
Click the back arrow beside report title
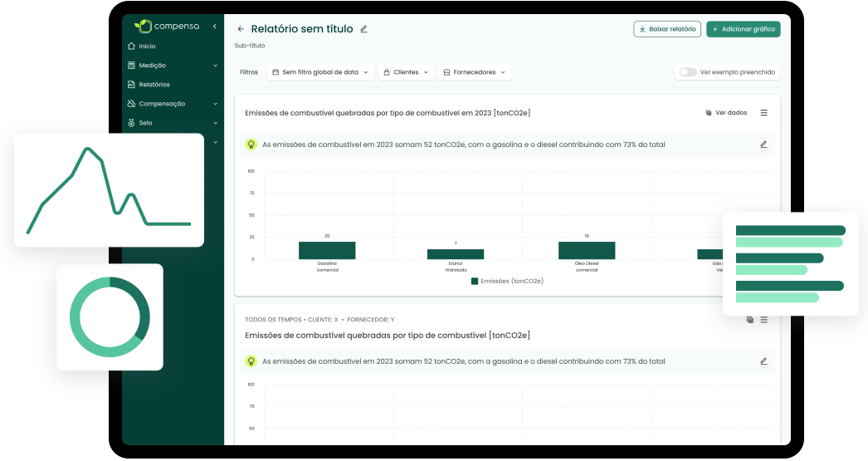pyautogui.click(x=241, y=29)
